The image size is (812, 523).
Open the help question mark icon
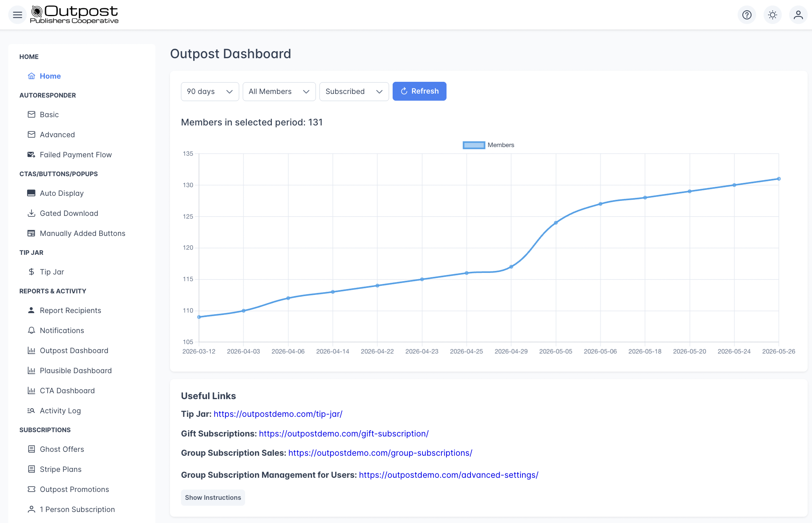(747, 15)
